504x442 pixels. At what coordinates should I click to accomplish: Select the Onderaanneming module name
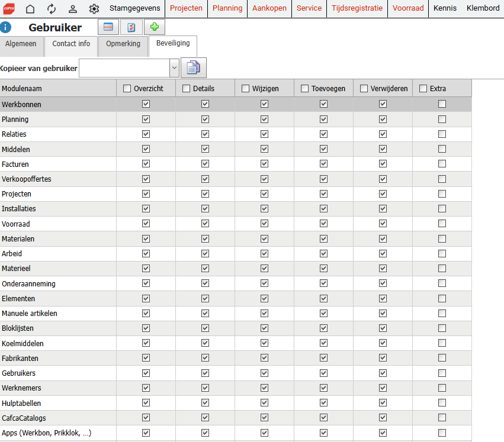click(x=28, y=284)
